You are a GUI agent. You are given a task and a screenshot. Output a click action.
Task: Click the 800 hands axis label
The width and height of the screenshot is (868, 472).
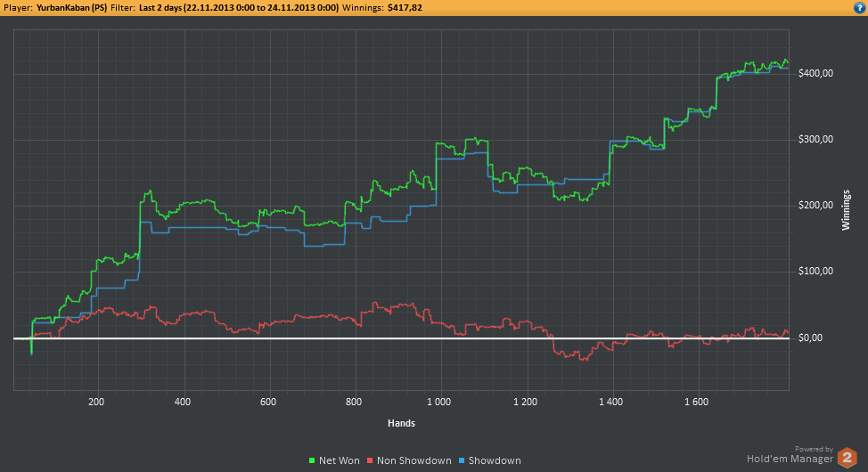[354, 402]
